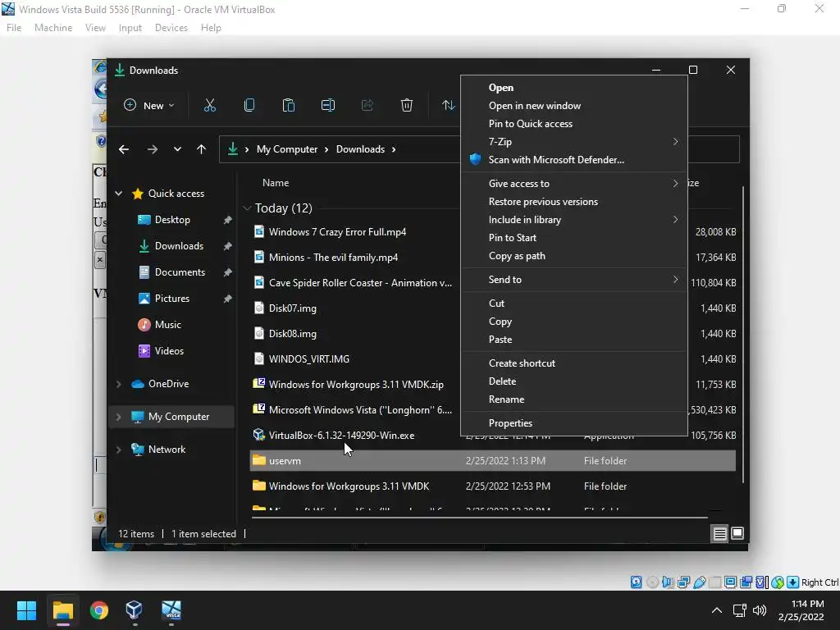Open Google Chrome from taskbar

[99, 610]
